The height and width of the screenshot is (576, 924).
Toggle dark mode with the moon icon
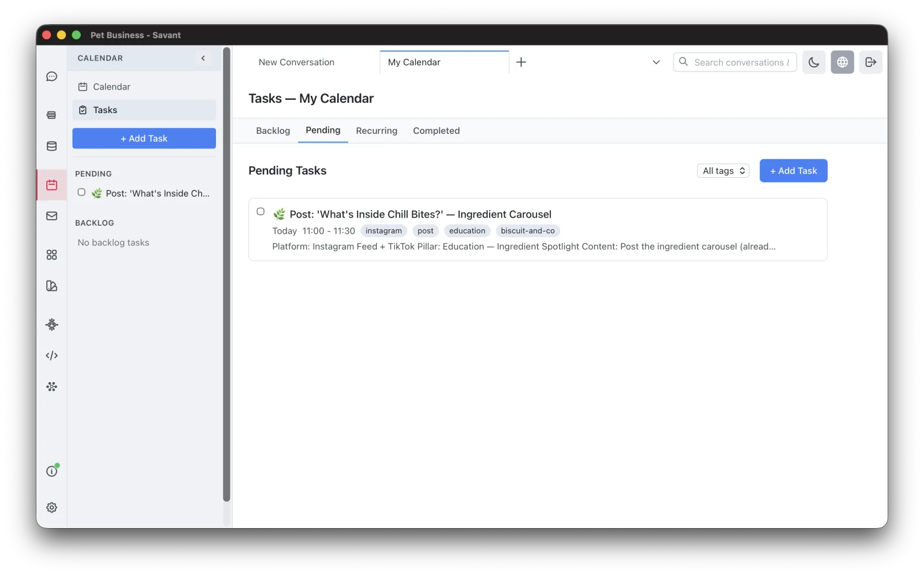(x=814, y=62)
